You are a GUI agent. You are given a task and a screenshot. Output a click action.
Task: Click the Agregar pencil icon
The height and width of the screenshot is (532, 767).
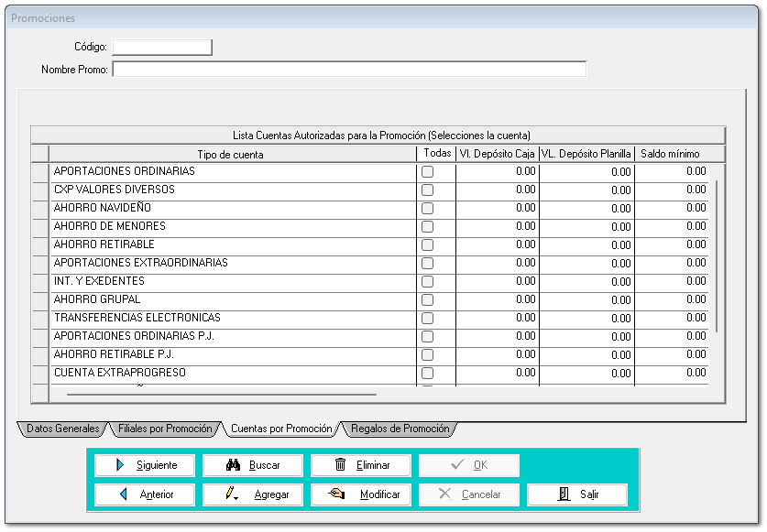(x=235, y=494)
